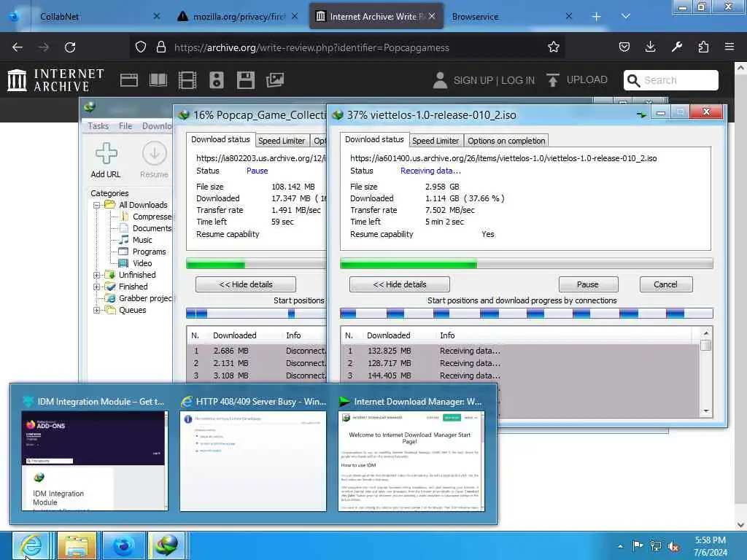
Task: Open the Options on completion tab
Action: pos(506,141)
